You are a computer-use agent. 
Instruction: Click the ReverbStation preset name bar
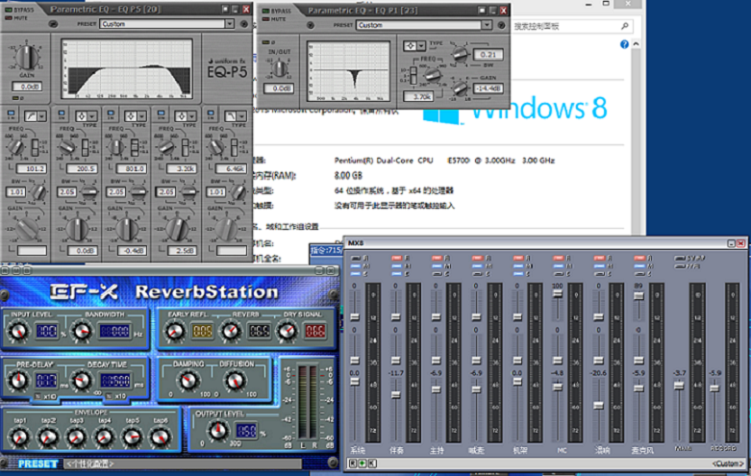pyautogui.click(x=183, y=464)
